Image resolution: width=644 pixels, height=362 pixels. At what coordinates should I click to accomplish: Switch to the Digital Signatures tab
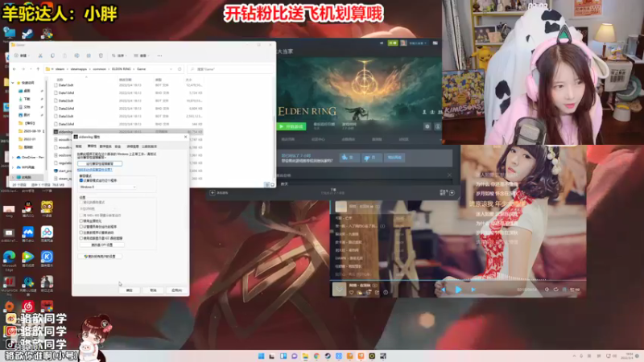105,146
